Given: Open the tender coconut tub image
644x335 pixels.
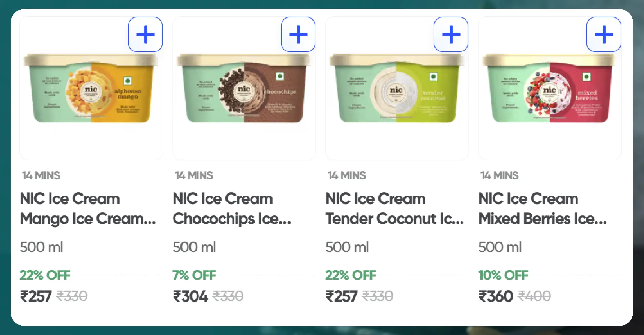Looking at the screenshot, I should click(x=397, y=88).
